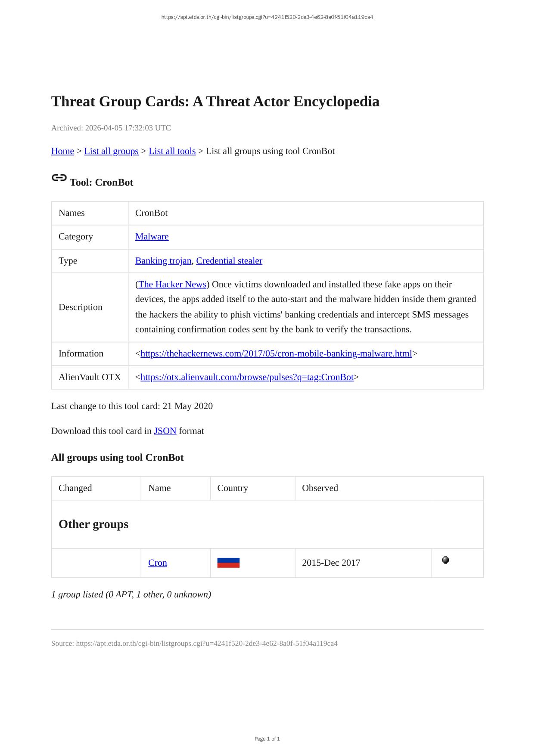The width and height of the screenshot is (535, 756).
Task: Click the Russian flag icon in Country column
Action: click(228, 563)
